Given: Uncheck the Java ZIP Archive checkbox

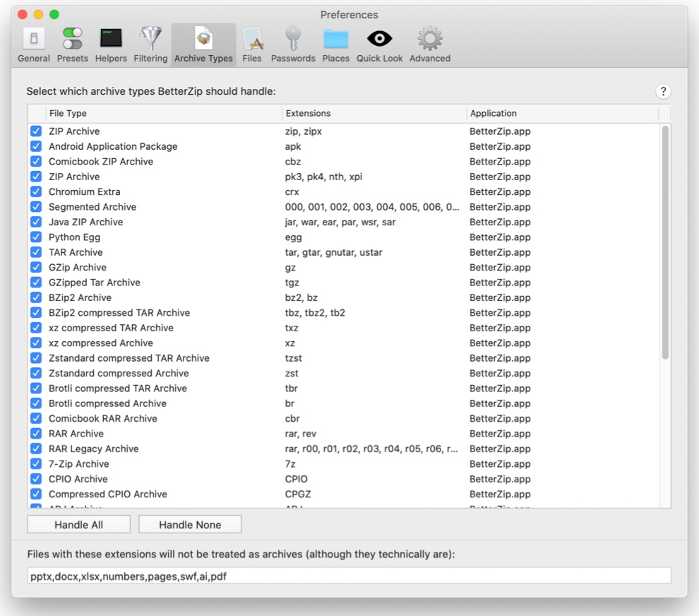Looking at the screenshot, I should (x=36, y=222).
